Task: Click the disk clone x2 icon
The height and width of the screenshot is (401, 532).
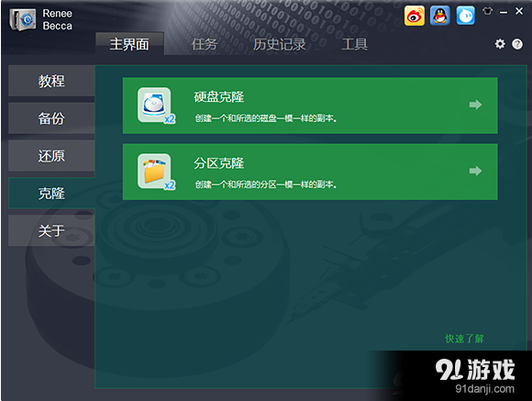Action: pos(157,106)
